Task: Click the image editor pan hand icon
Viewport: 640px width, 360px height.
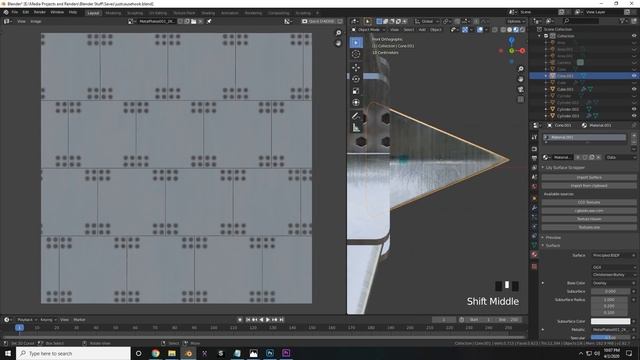Action: 338,43
